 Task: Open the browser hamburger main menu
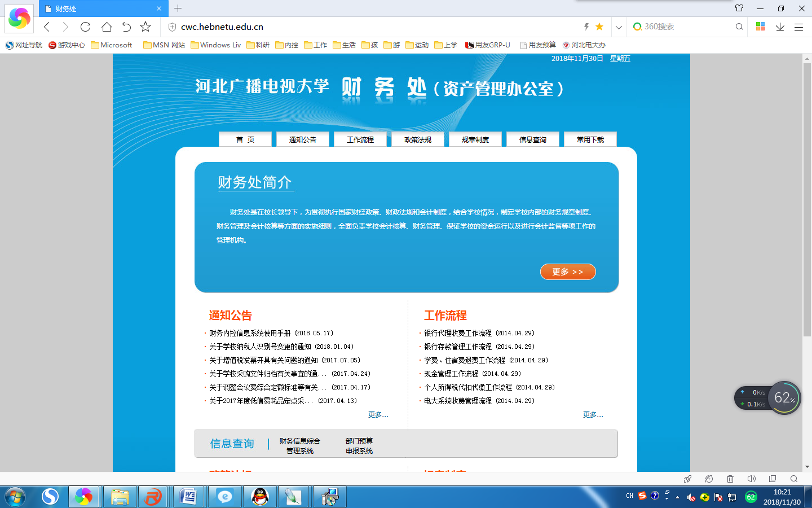(x=798, y=27)
